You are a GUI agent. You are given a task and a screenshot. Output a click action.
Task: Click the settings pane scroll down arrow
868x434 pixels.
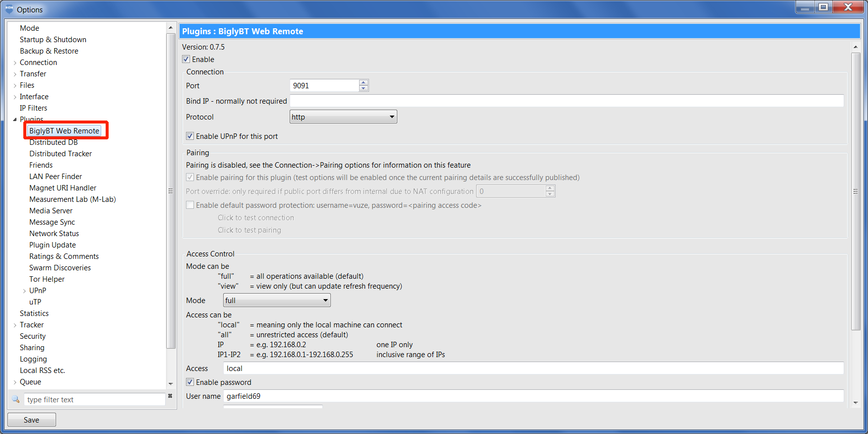(x=856, y=403)
